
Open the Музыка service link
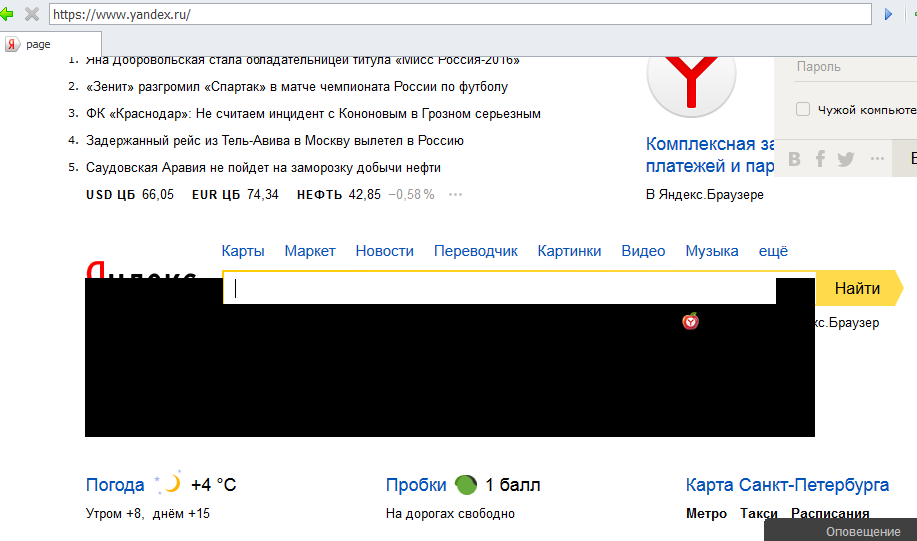(x=712, y=251)
